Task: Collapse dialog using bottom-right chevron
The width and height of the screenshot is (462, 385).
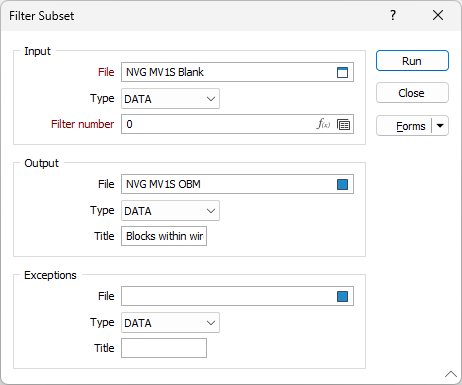Action: (x=451, y=374)
